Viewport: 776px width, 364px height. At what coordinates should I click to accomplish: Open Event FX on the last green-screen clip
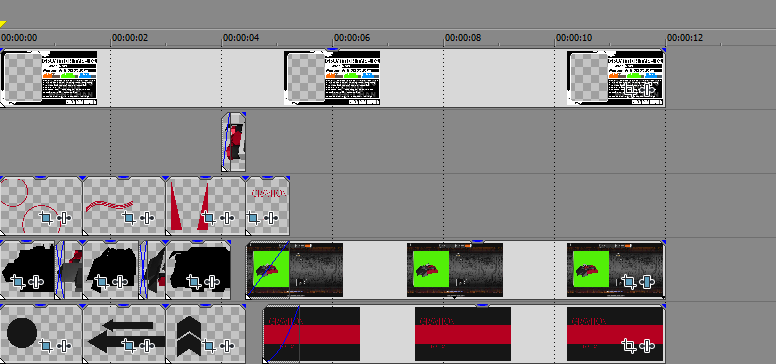click(x=646, y=282)
